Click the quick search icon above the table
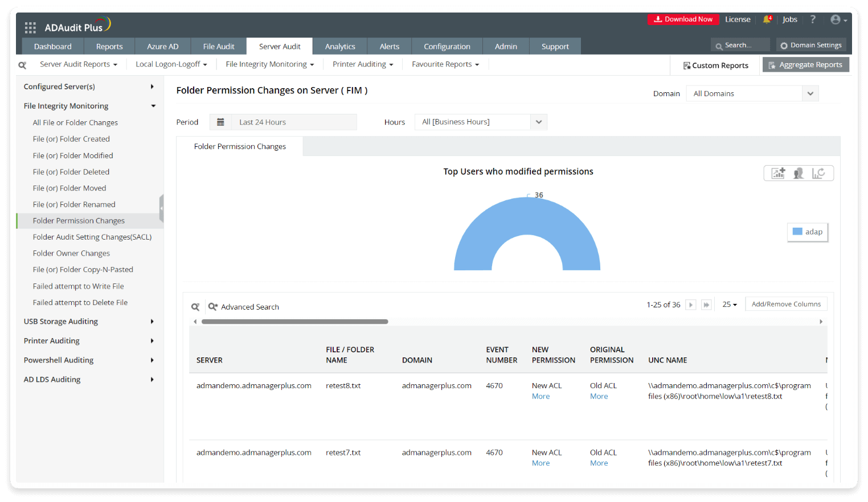868x502 pixels. 195,307
